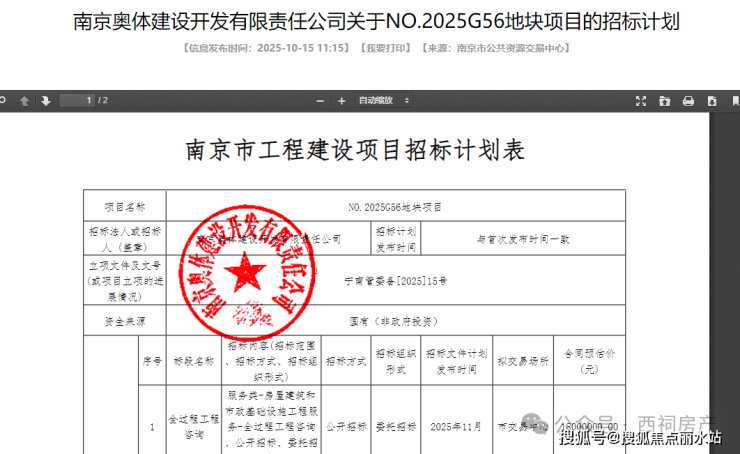Download the PDF file

point(712,100)
